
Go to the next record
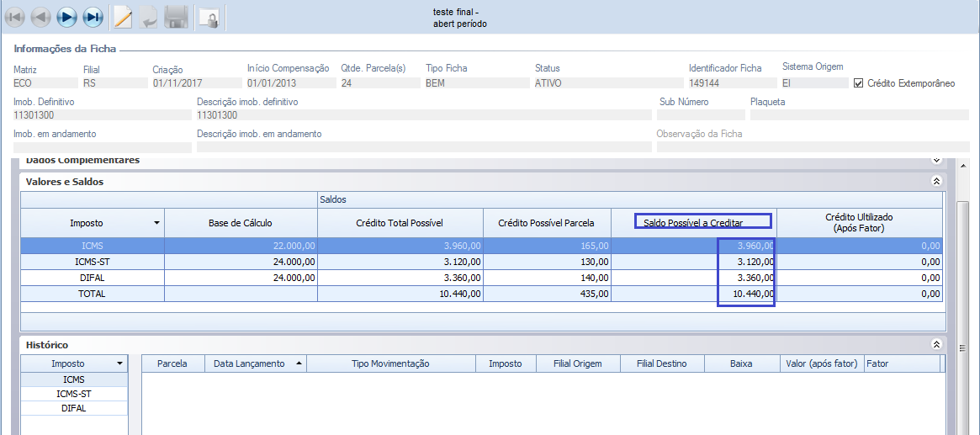click(x=66, y=17)
